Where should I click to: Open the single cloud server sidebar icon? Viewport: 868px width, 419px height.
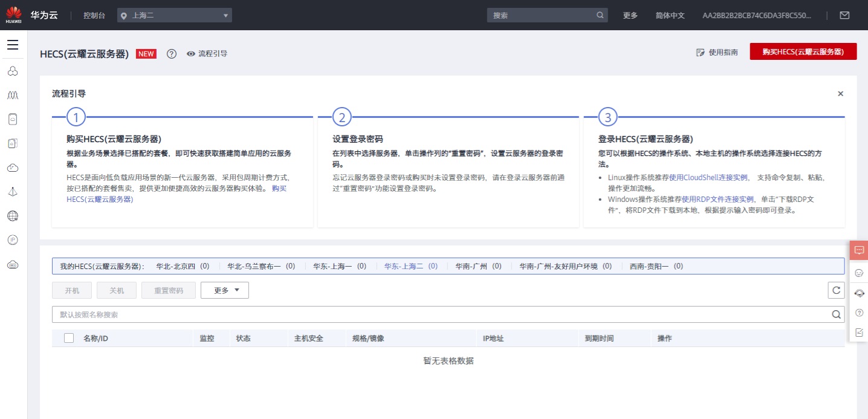13,119
